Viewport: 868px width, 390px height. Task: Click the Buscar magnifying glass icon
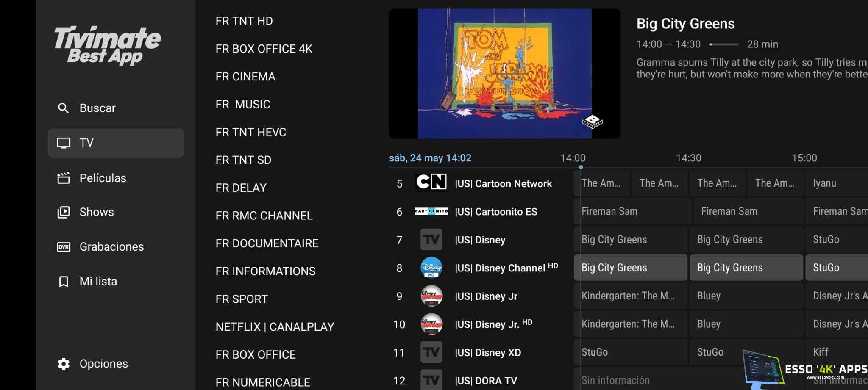click(63, 108)
